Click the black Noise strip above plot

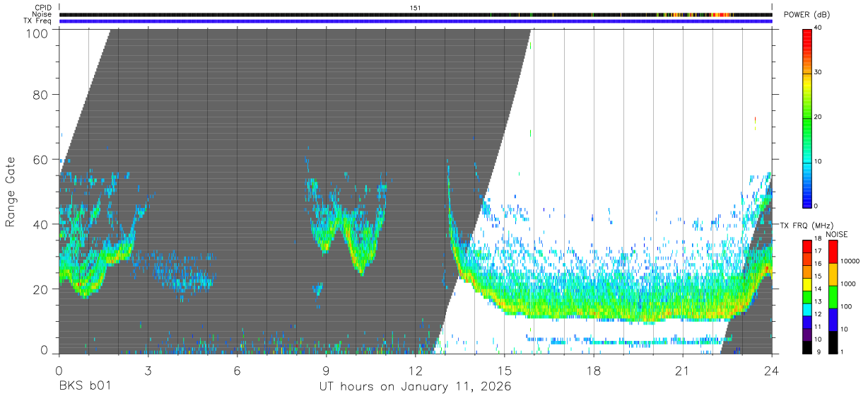tap(416, 14)
